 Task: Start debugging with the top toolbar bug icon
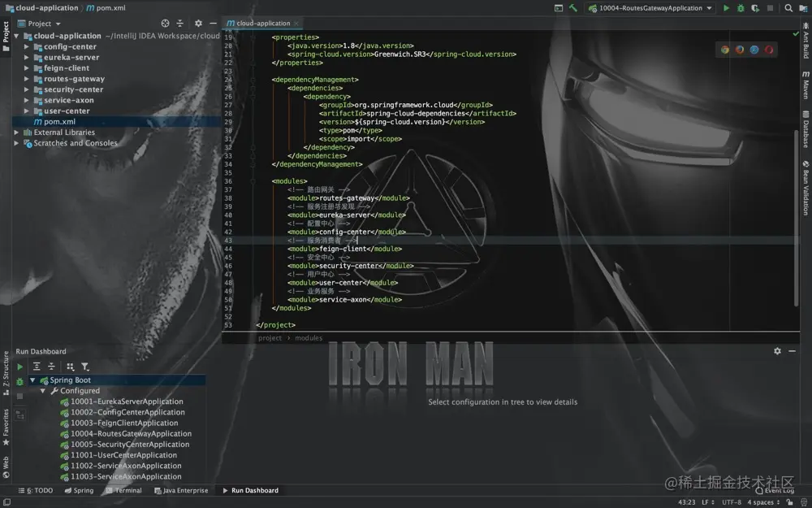point(741,8)
